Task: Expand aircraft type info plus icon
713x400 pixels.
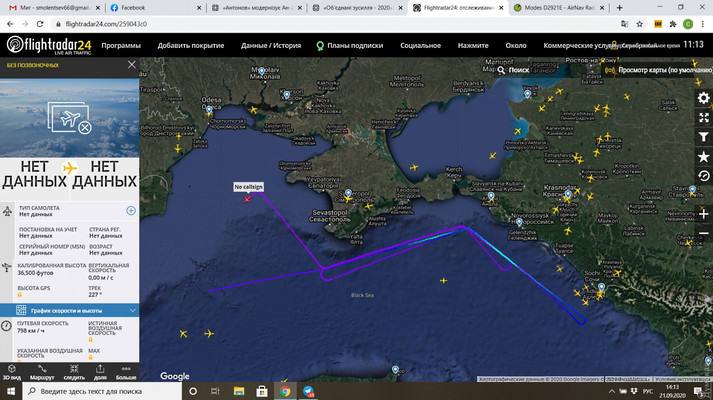Action: 131,211
